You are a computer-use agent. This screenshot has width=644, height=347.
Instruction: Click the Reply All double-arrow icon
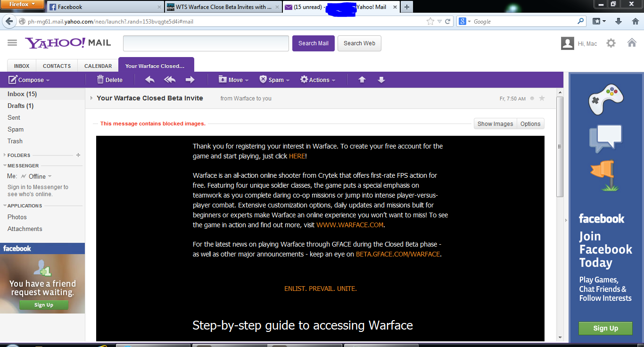170,80
